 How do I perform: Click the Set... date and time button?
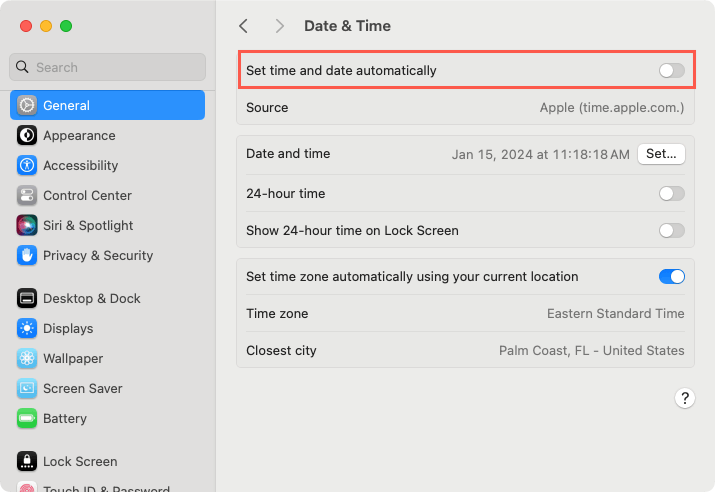pyautogui.click(x=661, y=154)
